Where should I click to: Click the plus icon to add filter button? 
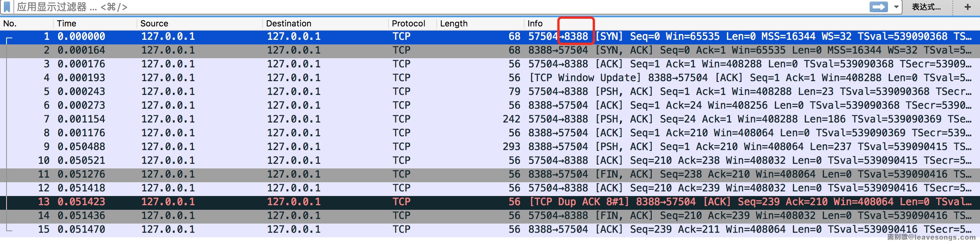pyautogui.click(x=967, y=7)
